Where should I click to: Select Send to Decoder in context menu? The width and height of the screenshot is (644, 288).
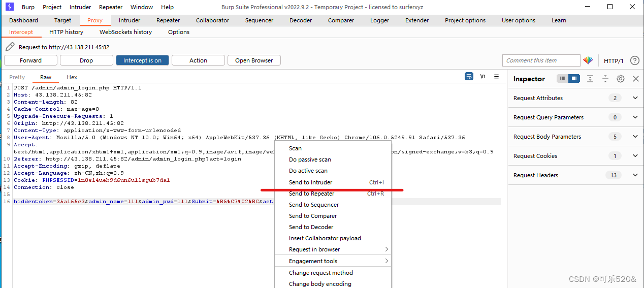point(333,227)
